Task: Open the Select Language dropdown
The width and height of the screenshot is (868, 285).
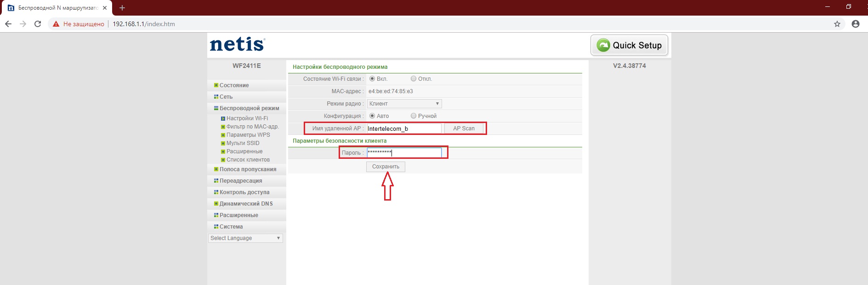Action: click(x=245, y=238)
